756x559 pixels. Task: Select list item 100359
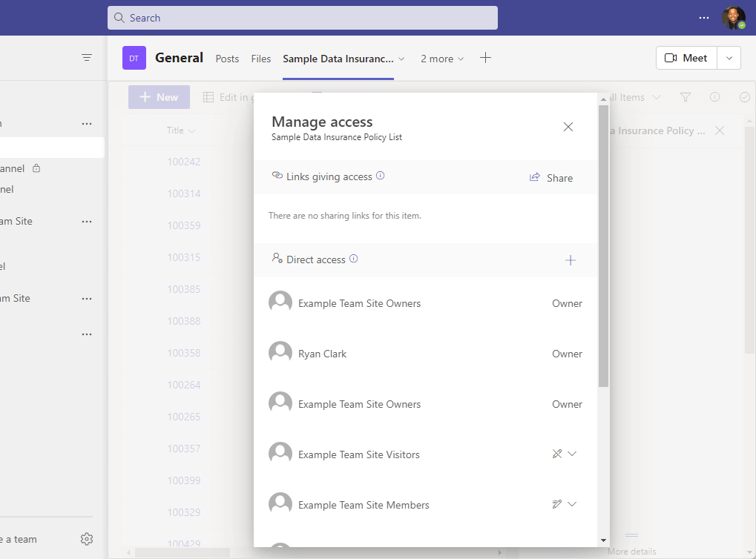tap(184, 225)
